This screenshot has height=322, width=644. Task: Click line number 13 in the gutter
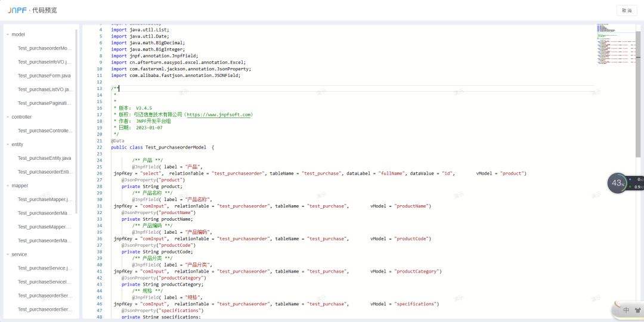coord(99,88)
